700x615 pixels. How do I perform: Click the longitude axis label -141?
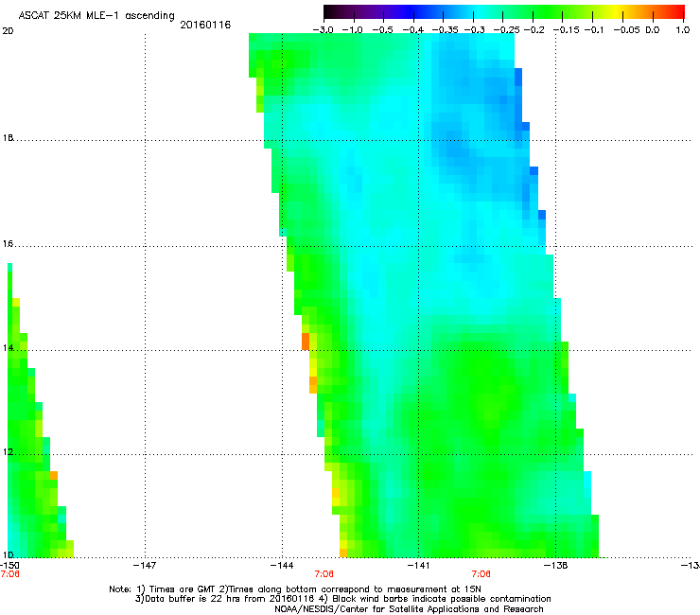[x=418, y=566]
